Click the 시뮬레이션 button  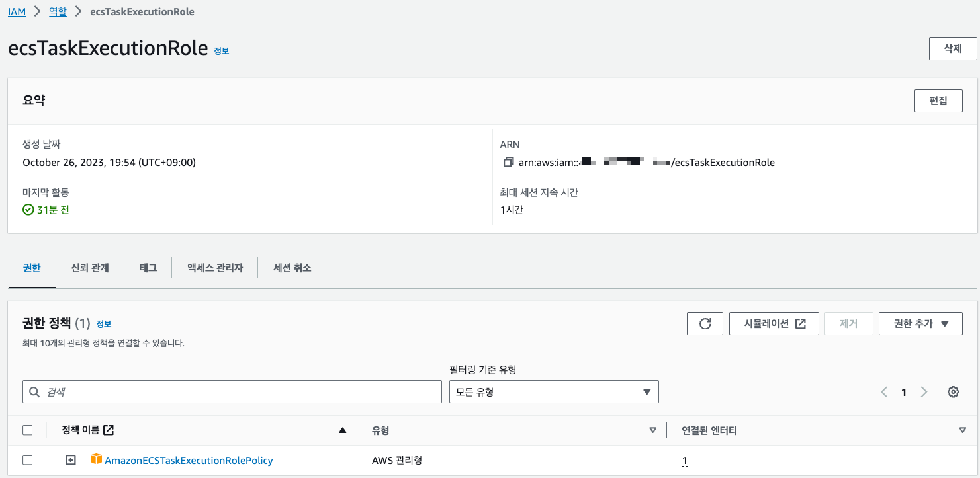point(774,323)
